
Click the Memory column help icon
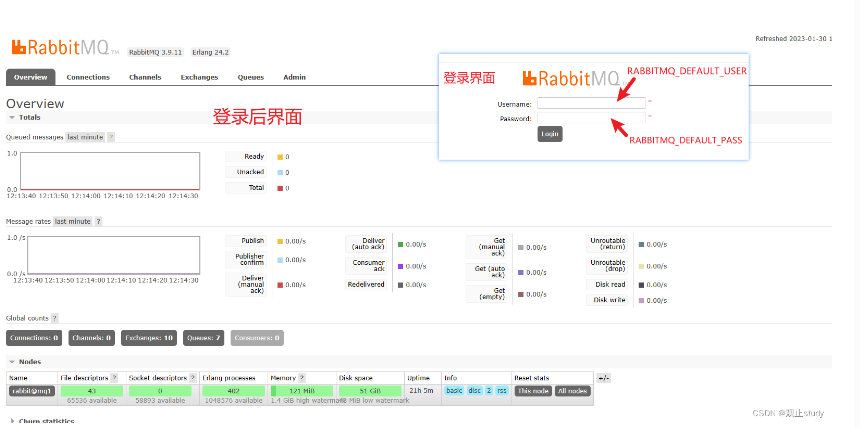coord(302,378)
